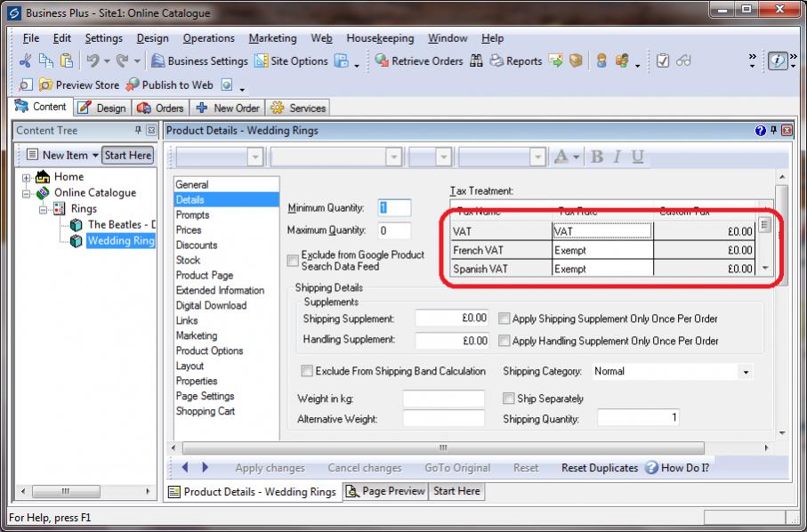Click the How Do I help icon
807x532 pixels.
651,468
